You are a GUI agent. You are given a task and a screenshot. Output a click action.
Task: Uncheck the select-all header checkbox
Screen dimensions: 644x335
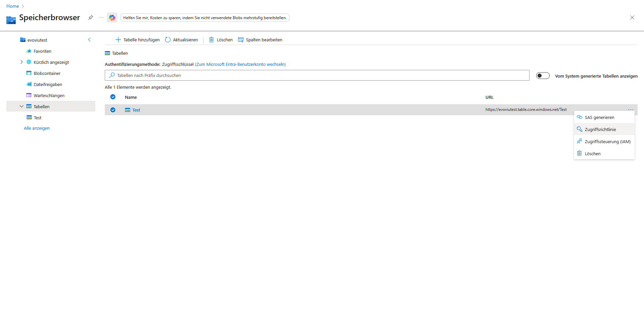click(113, 97)
